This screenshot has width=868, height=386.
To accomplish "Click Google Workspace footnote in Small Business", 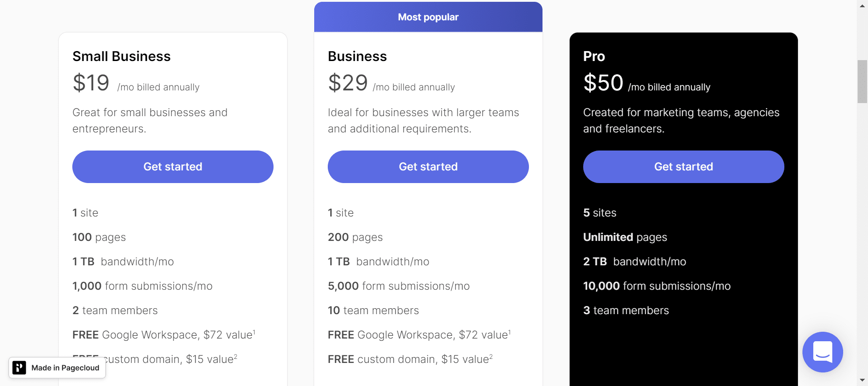I will [x=254, y=332].
